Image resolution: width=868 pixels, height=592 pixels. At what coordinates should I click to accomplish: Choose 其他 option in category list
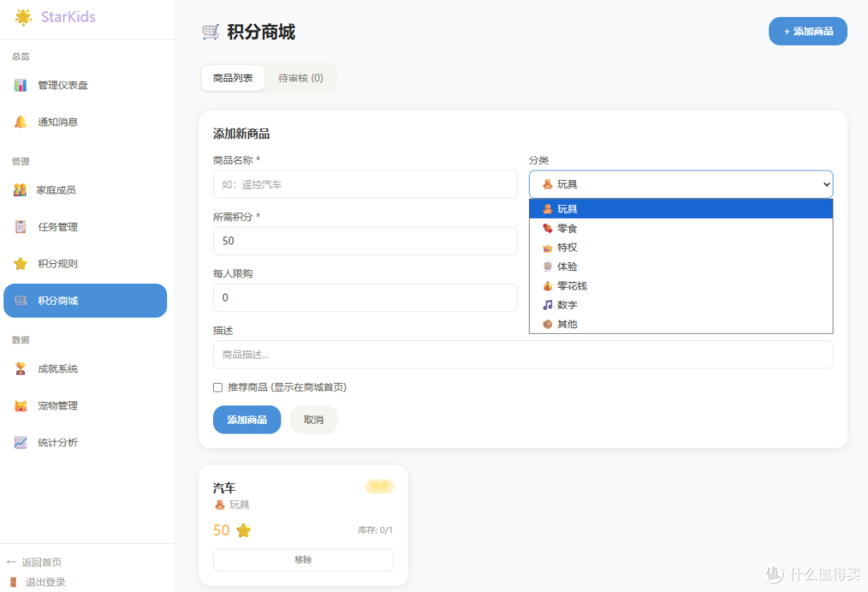click(x=681, y=324)
